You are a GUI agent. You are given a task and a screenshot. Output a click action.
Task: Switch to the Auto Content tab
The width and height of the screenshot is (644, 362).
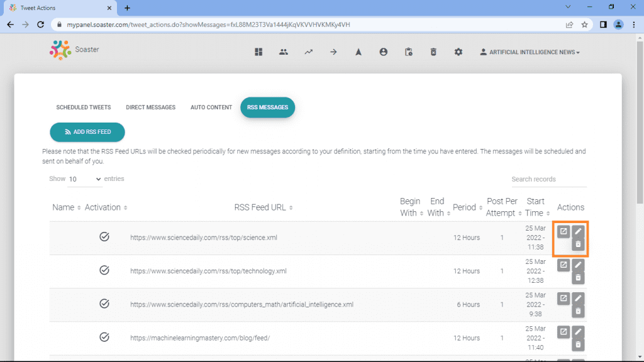click(211, 107)
